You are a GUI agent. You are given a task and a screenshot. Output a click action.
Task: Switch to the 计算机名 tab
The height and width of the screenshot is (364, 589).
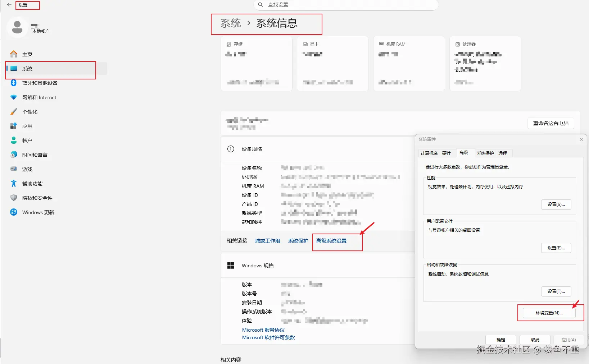click(x=429, y=153)
